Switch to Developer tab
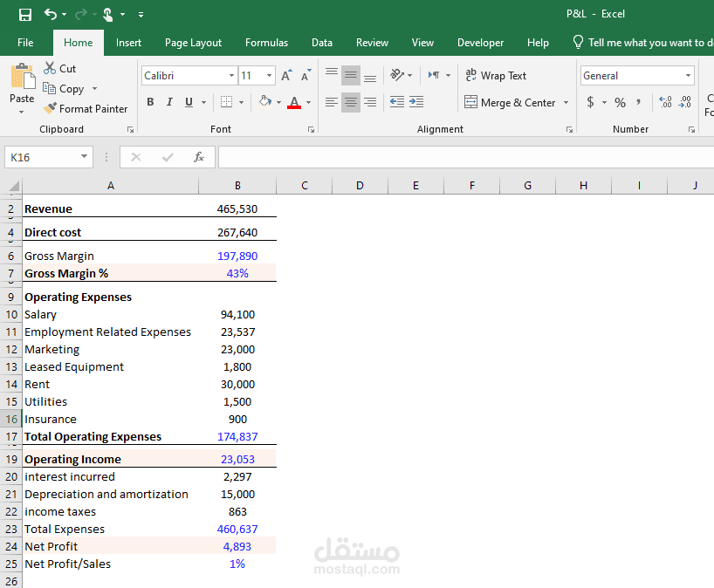 480,43
